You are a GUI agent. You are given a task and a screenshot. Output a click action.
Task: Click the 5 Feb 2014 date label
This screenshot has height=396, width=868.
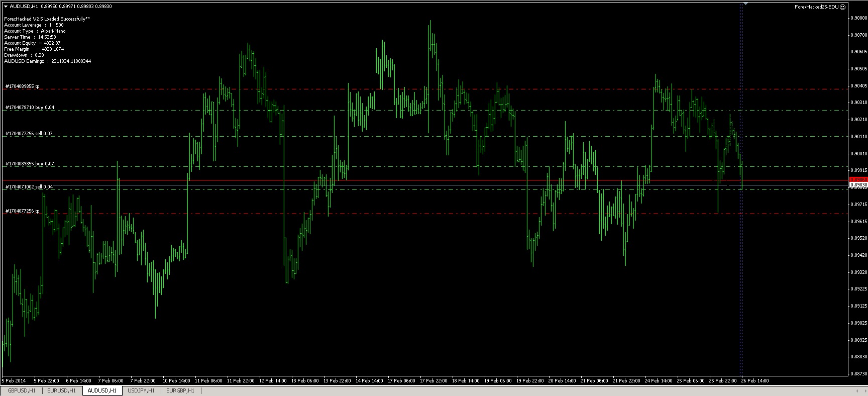(x=14, y=381)
